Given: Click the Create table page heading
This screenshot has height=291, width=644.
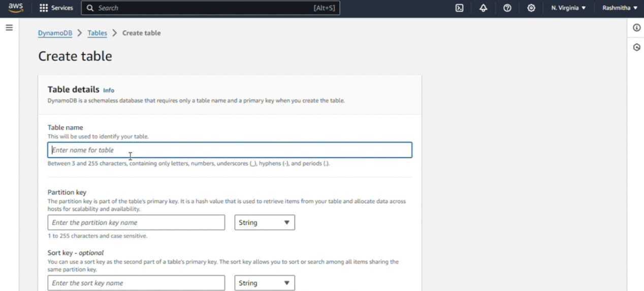Looking at the screenshot, I should click(75, 56).
